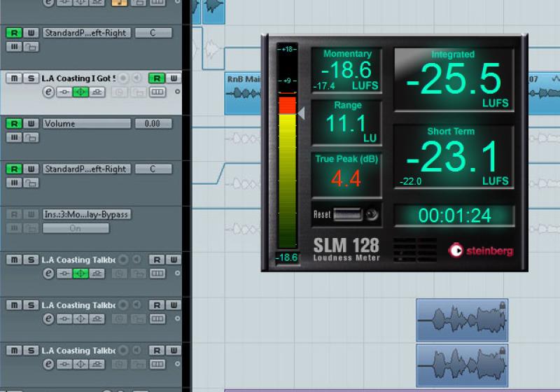Open Ins.:3:Mo...lay-Bypass parameter dropdown

(x=86, y=215)
